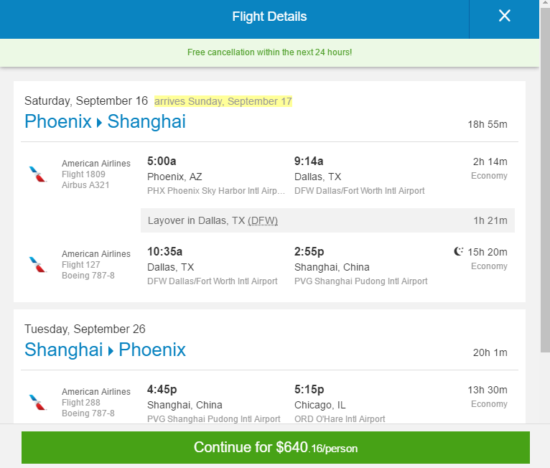Click the Flight Details title bar
Image resolution: width=550 pixels, height=468 pixels.
click(x=269, y=16)
